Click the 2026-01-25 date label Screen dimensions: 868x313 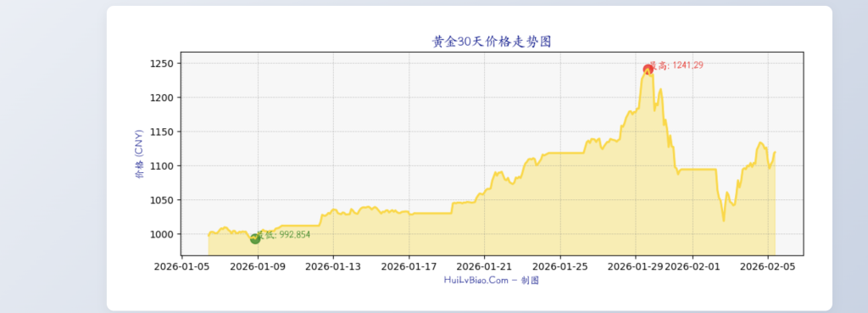coord(560,266)
